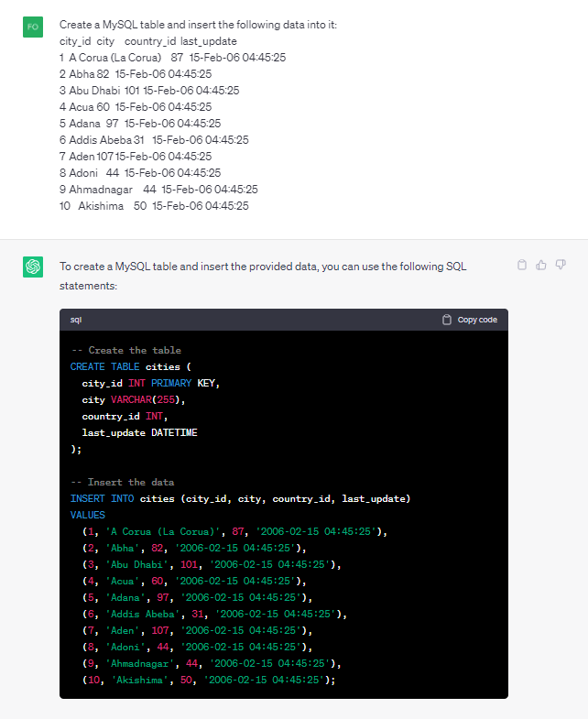The image size is (588, 719).
Task: Click the 'city_id INT PRIMARY KEY,' line
Action: point(151,384)
